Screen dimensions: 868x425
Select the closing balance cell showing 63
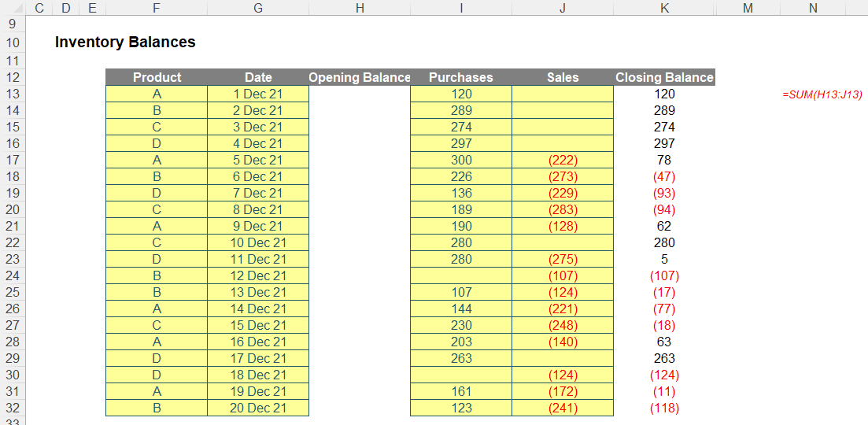click(664, 342)
